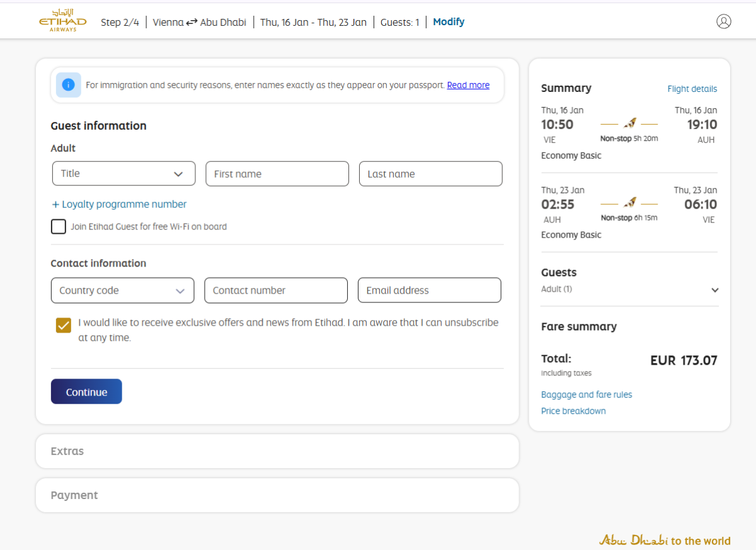Click the Abu Dhabi to the world logo

point(665,541)
